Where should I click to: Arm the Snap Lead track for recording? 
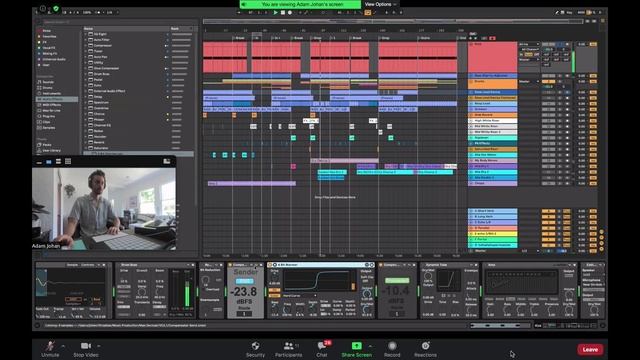pyautogui.click(x=567, y=104)
